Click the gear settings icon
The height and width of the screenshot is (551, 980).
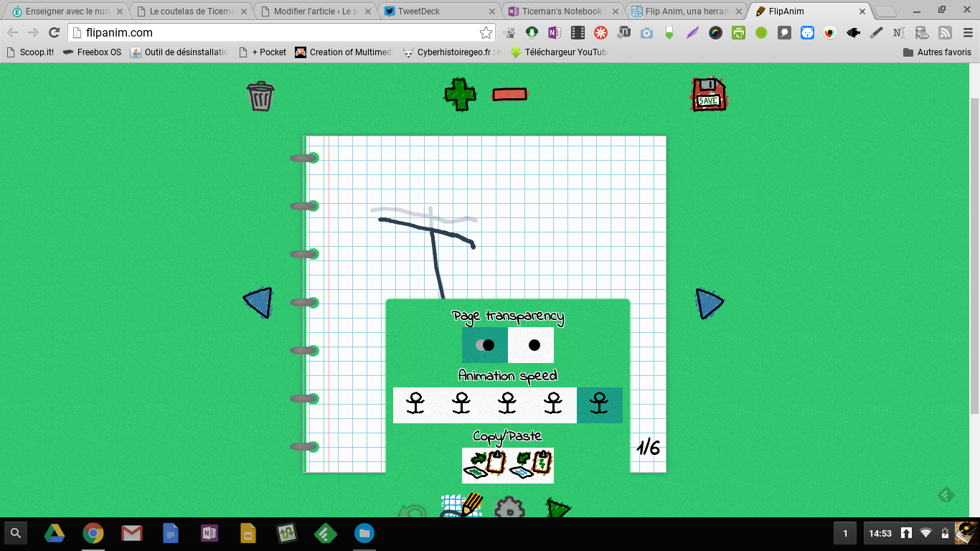pyautogui.click(x=509, y=507)
